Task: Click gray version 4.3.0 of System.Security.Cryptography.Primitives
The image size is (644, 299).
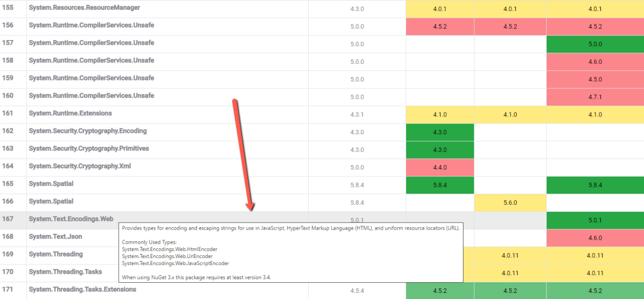Action: pyautogui.click(x=357, y=150)
